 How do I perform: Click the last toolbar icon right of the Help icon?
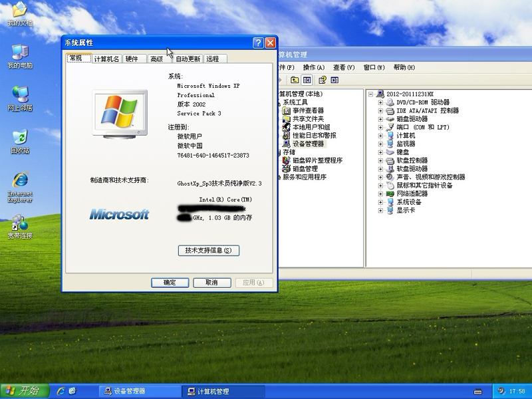click(x=334, y=80)
